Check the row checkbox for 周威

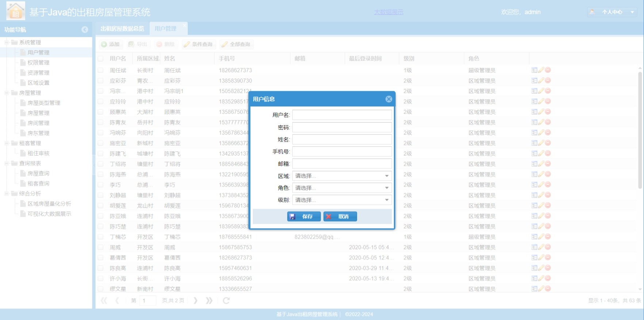click(x=100, y=248)
